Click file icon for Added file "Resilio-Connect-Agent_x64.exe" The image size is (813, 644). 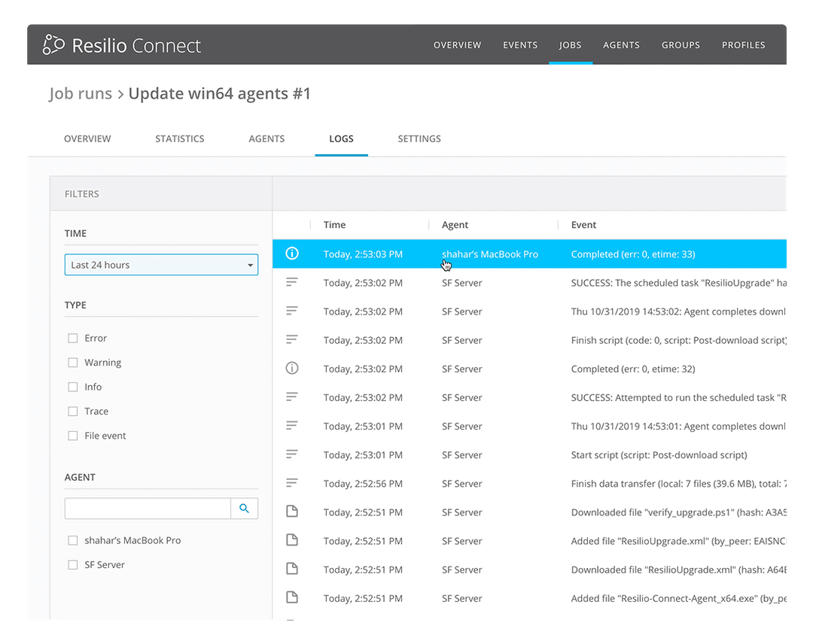point(292,597)
